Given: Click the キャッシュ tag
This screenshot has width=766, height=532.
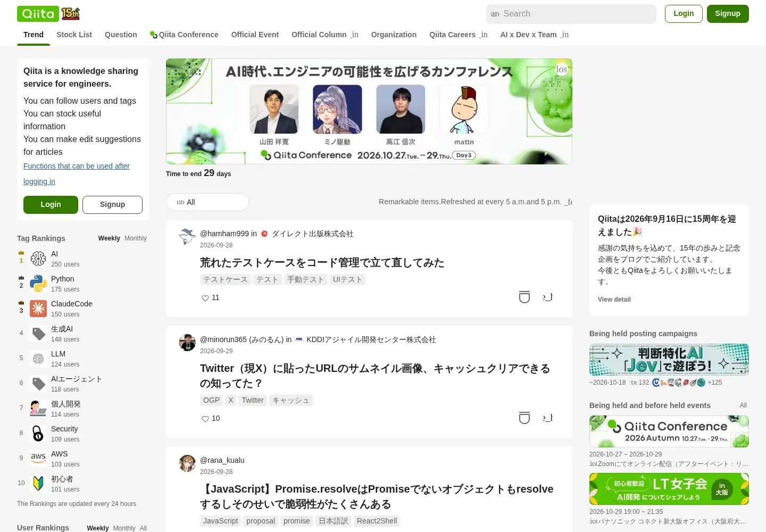Looking at the screenshot, I should [x=291, y=401].
